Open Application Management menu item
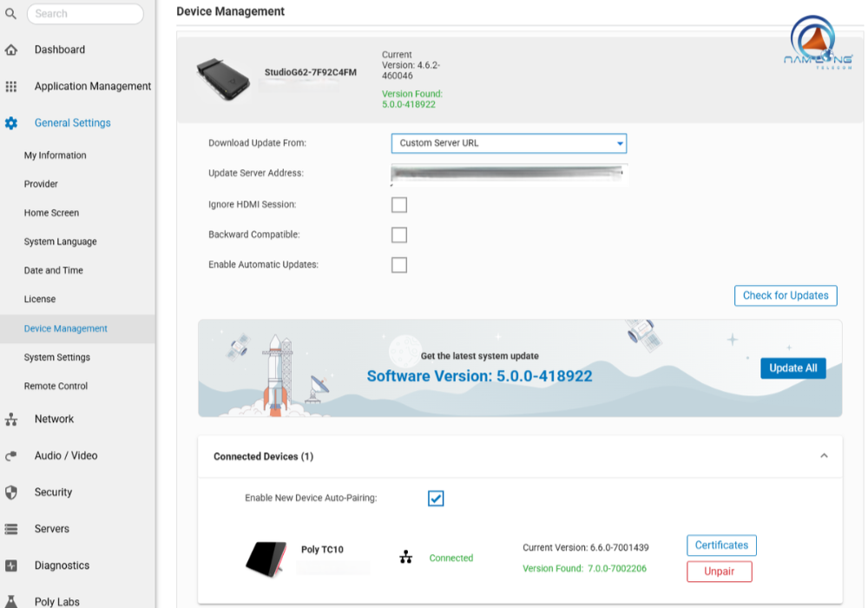The height and width of the screenshot is (608, 868). coord(93,86)
